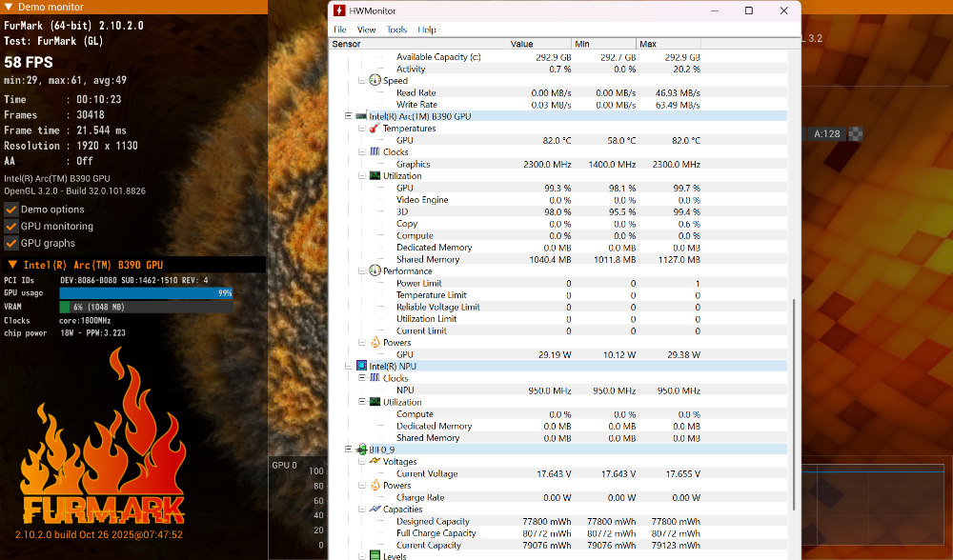Open the Tools menu in HWMonitor

tap(396, 30)
